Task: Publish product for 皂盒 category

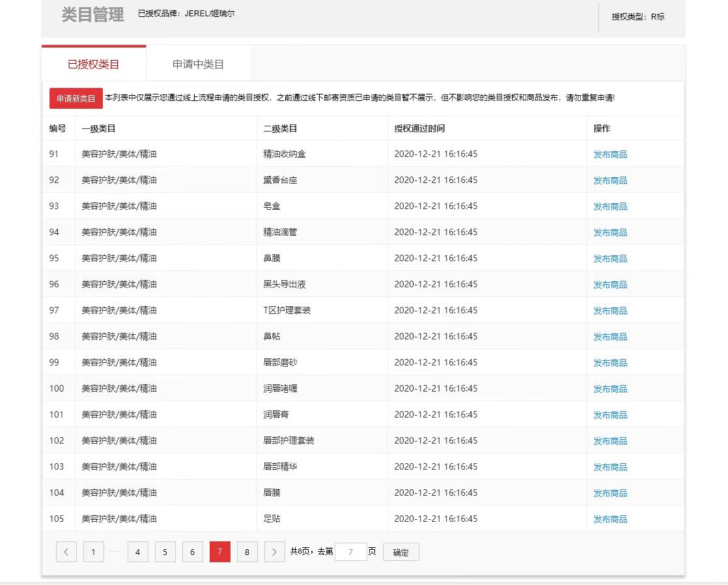Action: pos(610,207)
